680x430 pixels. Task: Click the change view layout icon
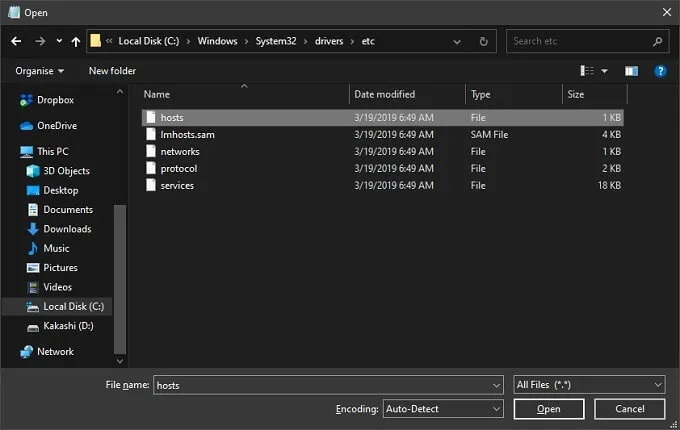(x=587, y=71)
